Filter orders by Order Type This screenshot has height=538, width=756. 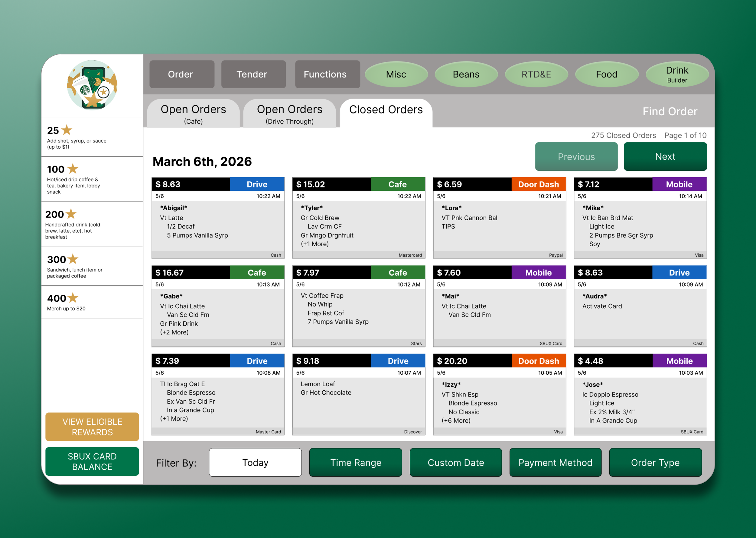coord(655,462)
